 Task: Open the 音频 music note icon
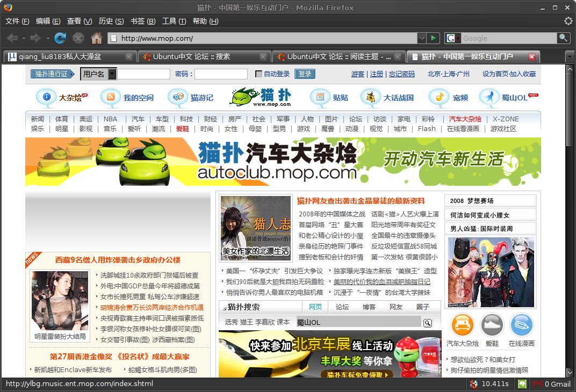click(x=439, y=97)
